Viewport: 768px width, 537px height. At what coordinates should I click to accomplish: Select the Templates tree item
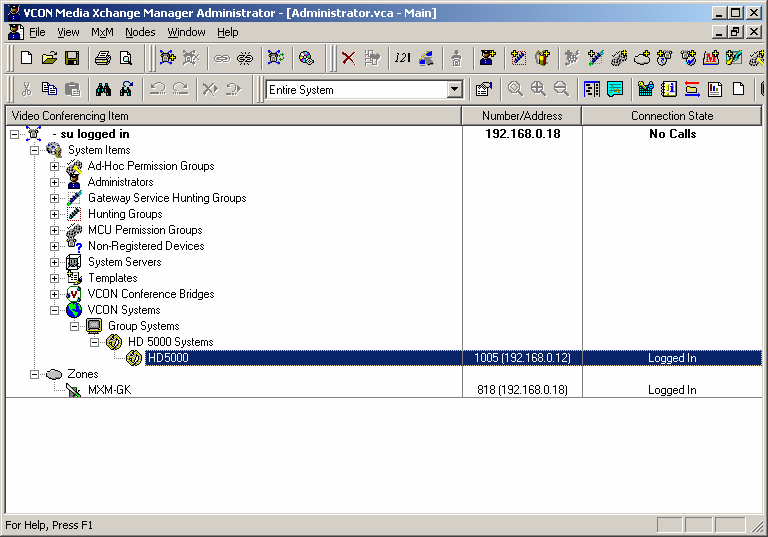[x=113, y=278]
